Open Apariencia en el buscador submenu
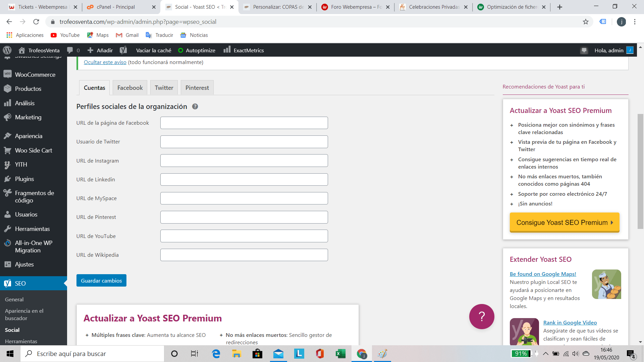The width and height of the screenshot is (644, 362). pos(24,314)
